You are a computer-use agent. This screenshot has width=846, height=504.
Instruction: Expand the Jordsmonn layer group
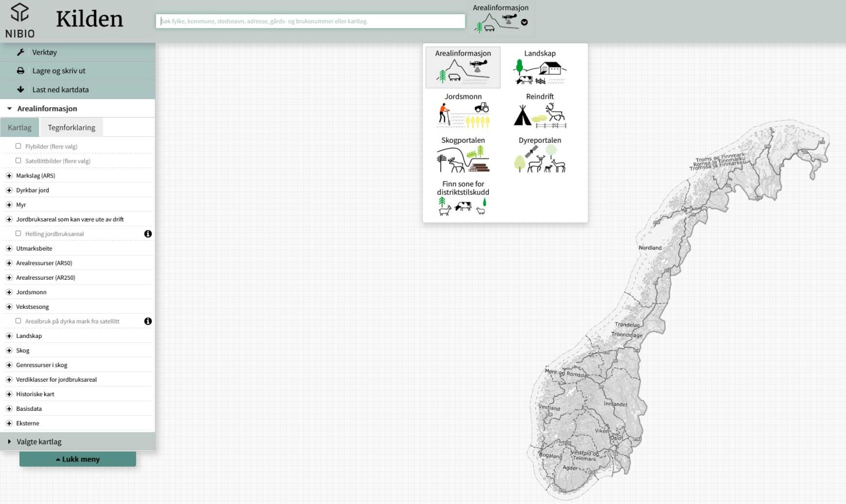pyautogui.click(x=9, y=292)
